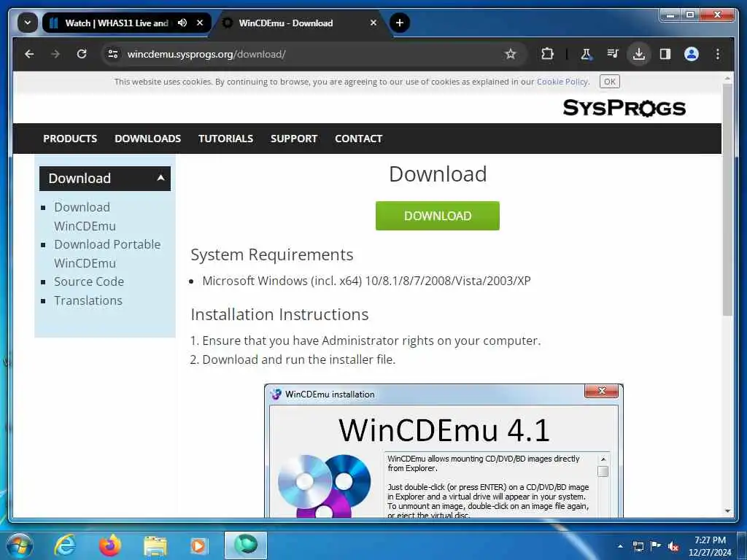The image size is (747, 560).
Task: Dismiss cookie notice with OK button
Action: coord(609,82)
